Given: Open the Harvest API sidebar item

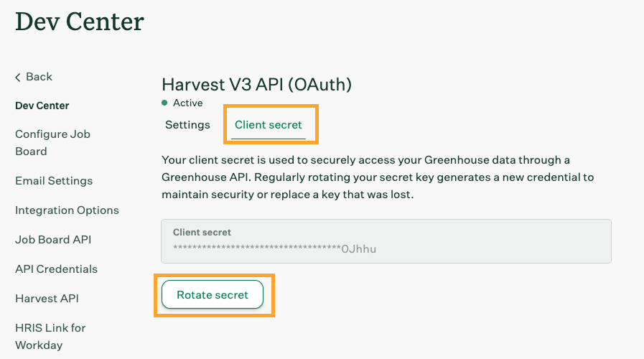Looking at the screenshot, I should coord(47,299).
